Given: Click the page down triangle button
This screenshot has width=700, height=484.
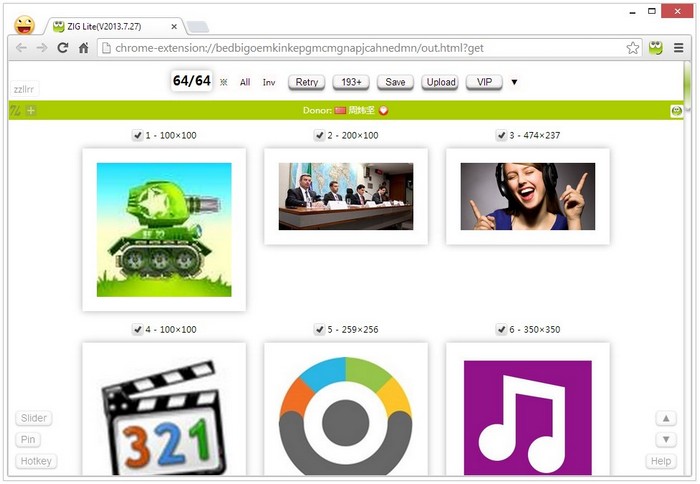Looking at the screenshot, I should click(x=666, y=440).
